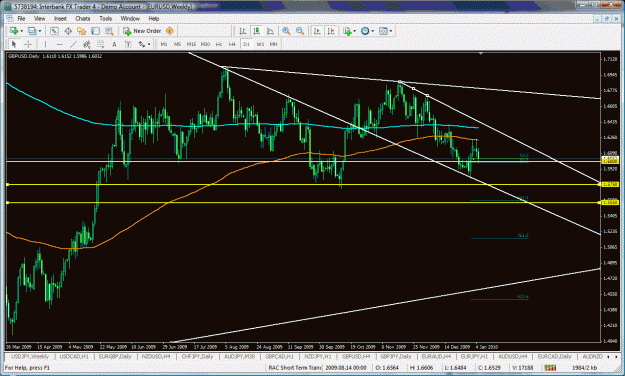The image size is (625, 376).
Task: Expand the Profiles dropdown arrow
Action: click(40, 31)
